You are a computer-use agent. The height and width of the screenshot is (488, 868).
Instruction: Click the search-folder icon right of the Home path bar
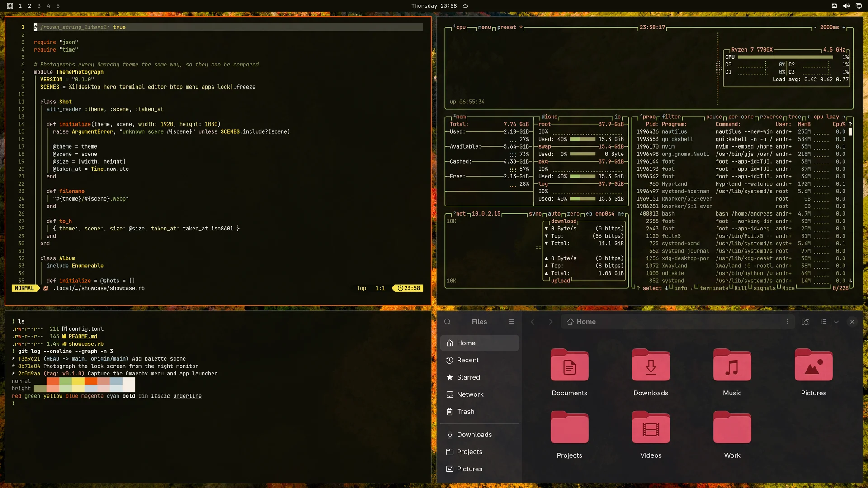tap(806, 322)
